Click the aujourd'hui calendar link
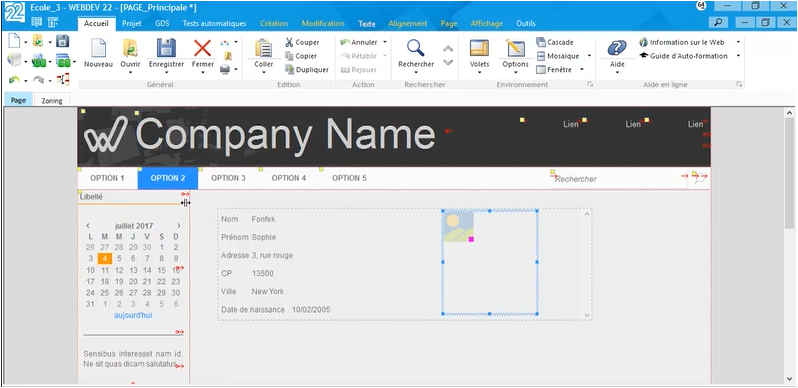The width and height of the screenshot is (798, 388). (133, 316)
